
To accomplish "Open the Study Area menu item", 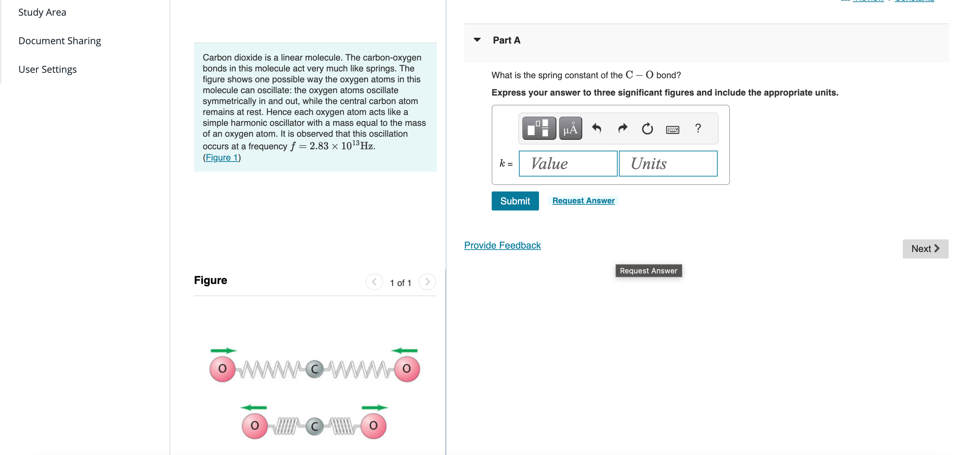I will [42, 12].
